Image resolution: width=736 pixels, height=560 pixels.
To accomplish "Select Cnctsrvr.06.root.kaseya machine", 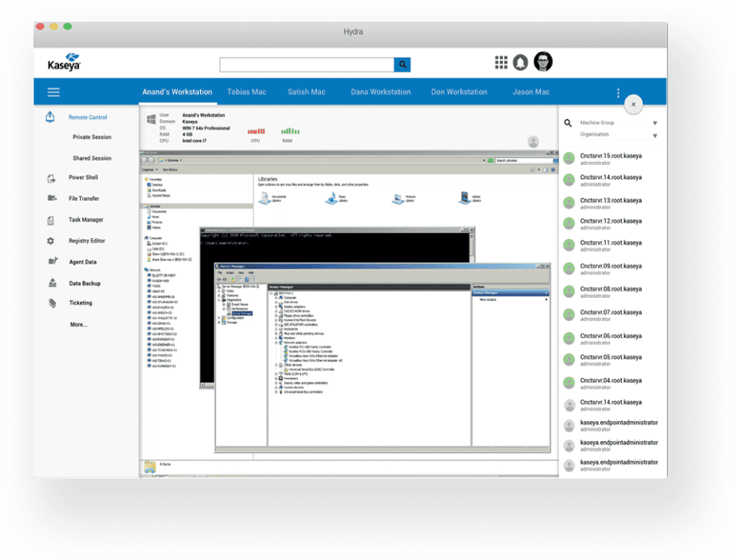I will (610, 339).
